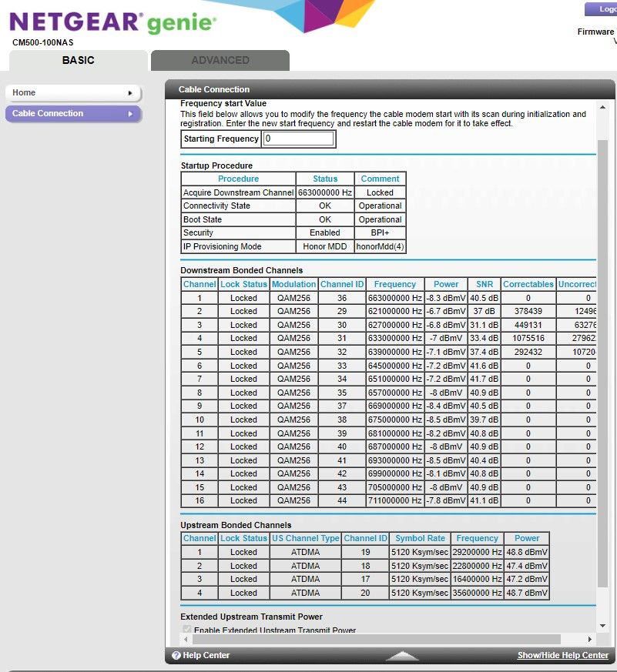Click the 'Downstream Bonded Channels' heading
This screenshot has width=617, height=672.
coord(241,270)
